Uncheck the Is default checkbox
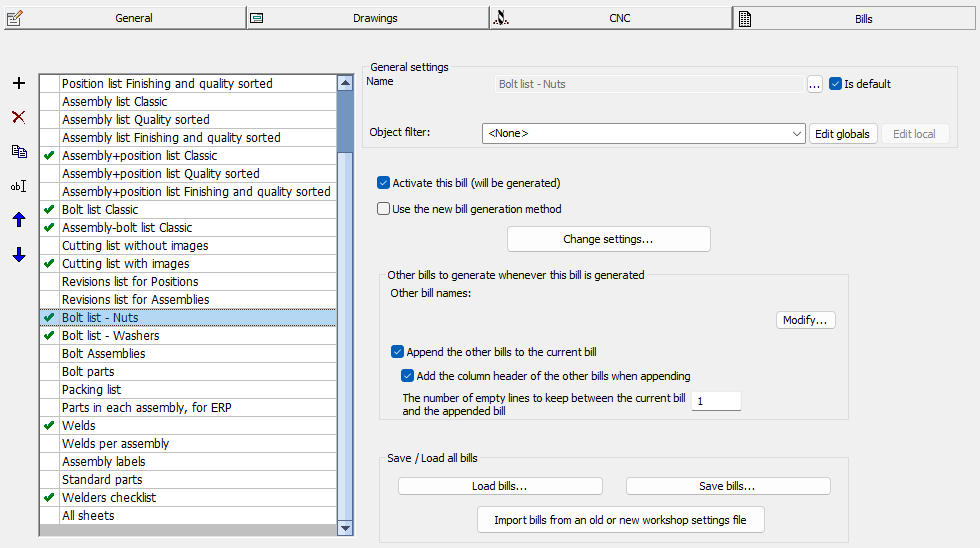The image size is (980, 548). click(x=836, y=84)
